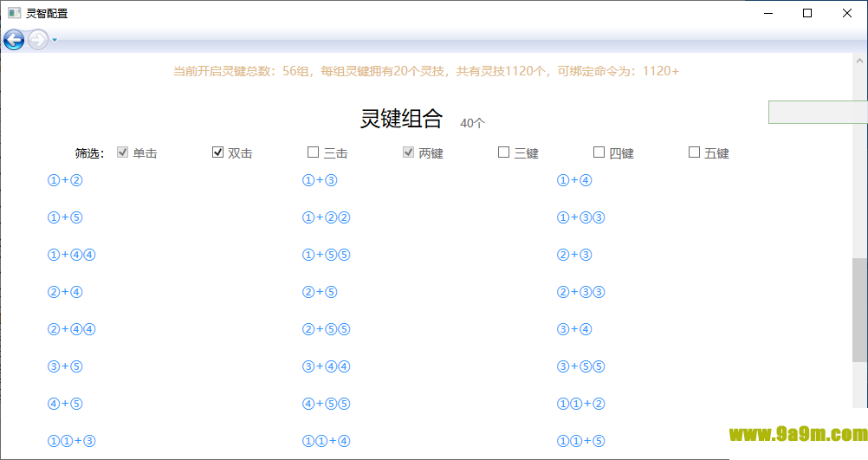The width and height of the screenshot is (868, 460).
Task: Open the ①+③ key combination
Action: 320,180
